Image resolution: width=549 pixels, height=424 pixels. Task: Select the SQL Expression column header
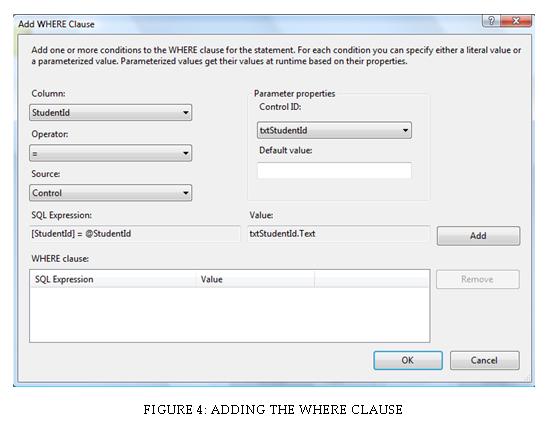point(113,279)
